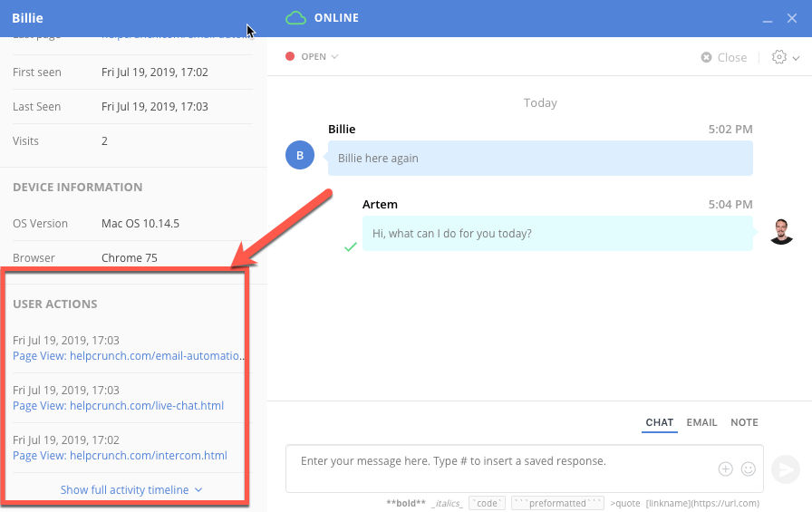Click the DEVICE INFORMATION heading

pos(78,187)
